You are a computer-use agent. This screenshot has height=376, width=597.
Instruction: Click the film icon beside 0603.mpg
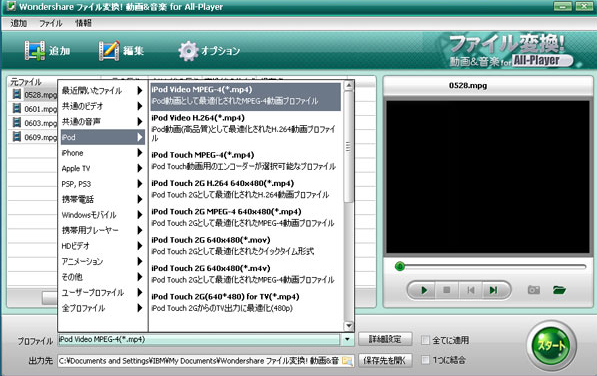point(16,122)
